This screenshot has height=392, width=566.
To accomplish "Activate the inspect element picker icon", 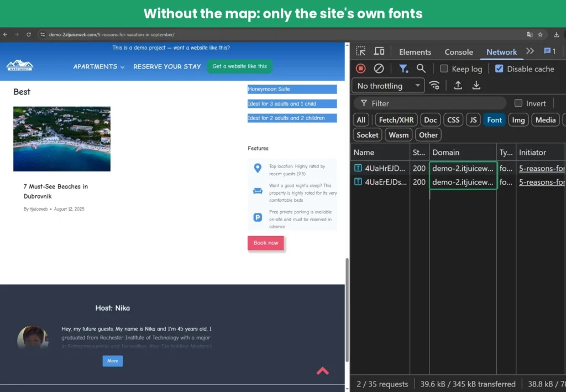I will (360, 51).
